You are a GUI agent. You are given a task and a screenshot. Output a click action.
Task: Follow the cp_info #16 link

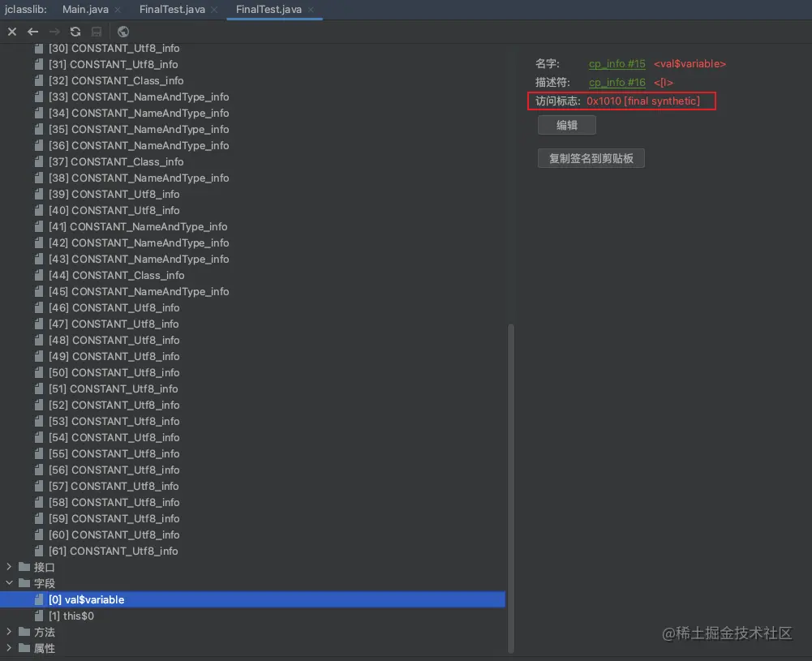pyautogui.click(x=617, y=82)
